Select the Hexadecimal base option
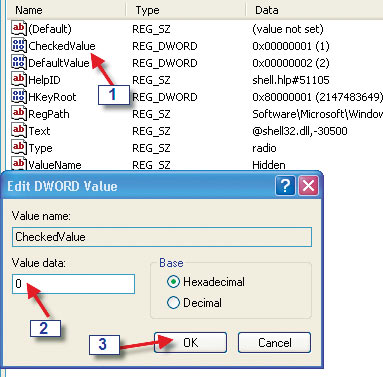383x377 pixels. pyautogui.click(x=206, y=282)
